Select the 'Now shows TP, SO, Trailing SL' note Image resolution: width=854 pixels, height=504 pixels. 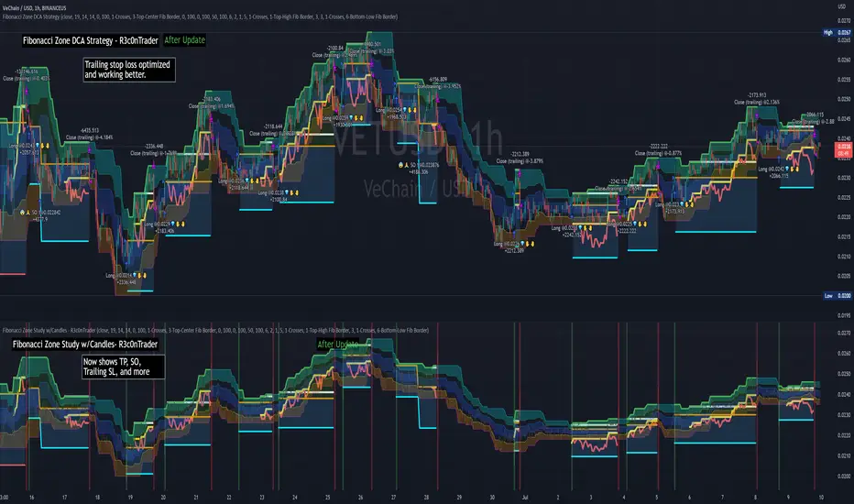tap(123, 367)
